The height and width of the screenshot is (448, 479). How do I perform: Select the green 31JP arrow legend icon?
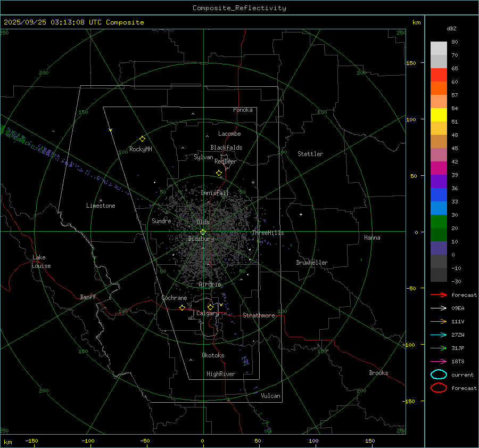[439, 348]
